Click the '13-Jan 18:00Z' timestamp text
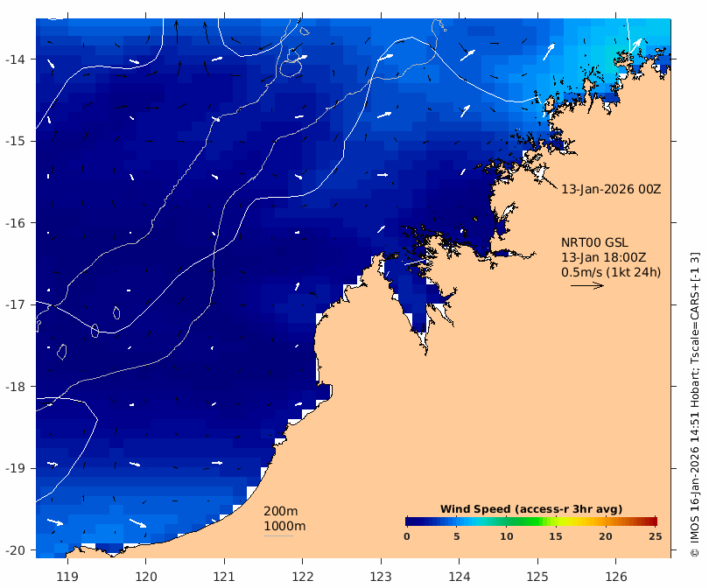 click(604, 257)
